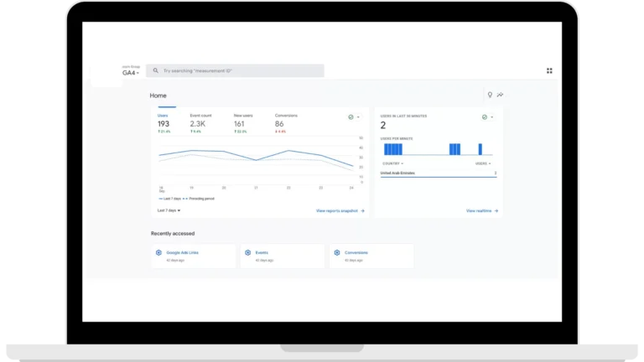Expand the Last 7 days date range dropdown

(169, 210)
